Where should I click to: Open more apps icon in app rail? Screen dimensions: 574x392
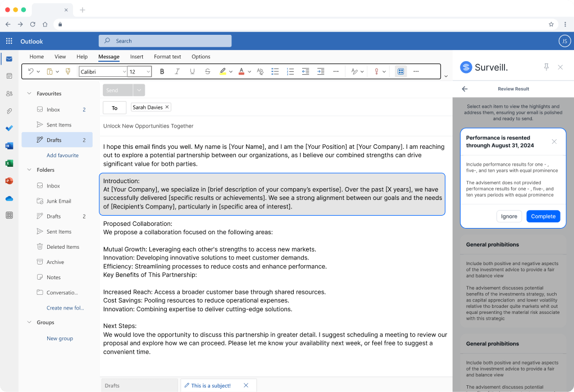(x=9, y=215)
